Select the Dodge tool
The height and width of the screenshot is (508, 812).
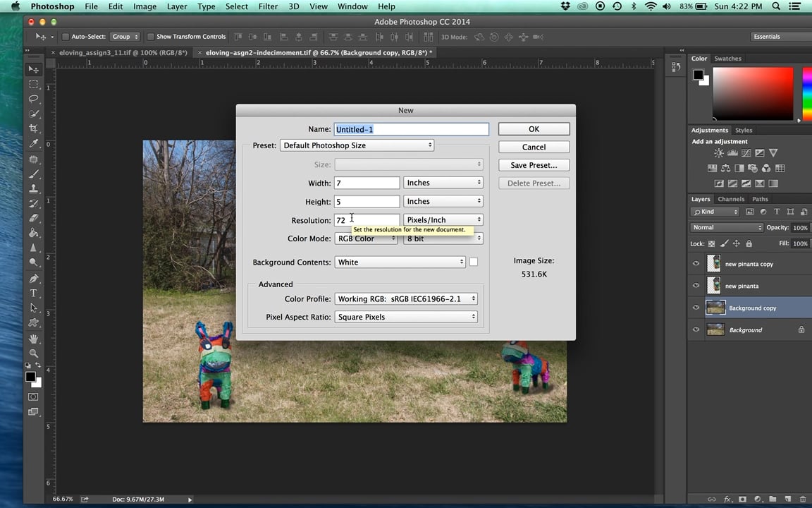[x=34, y=262]
